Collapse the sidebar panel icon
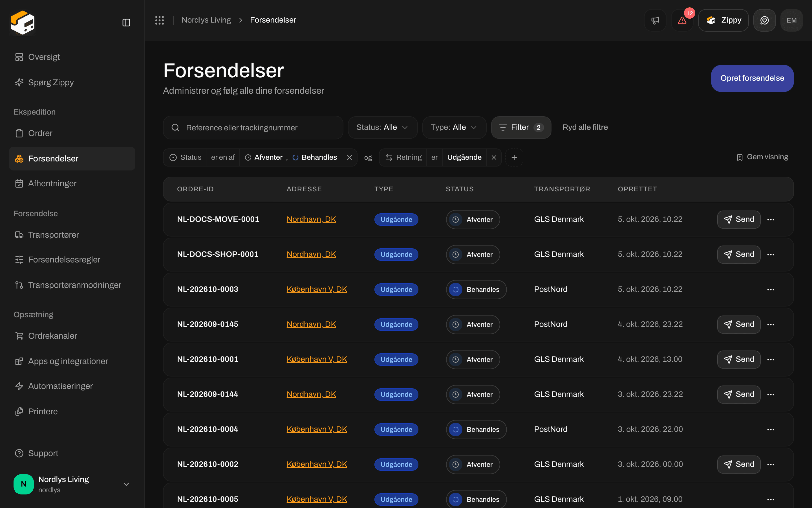This screenshot has height=508, width=812. (x=126, y=23)
